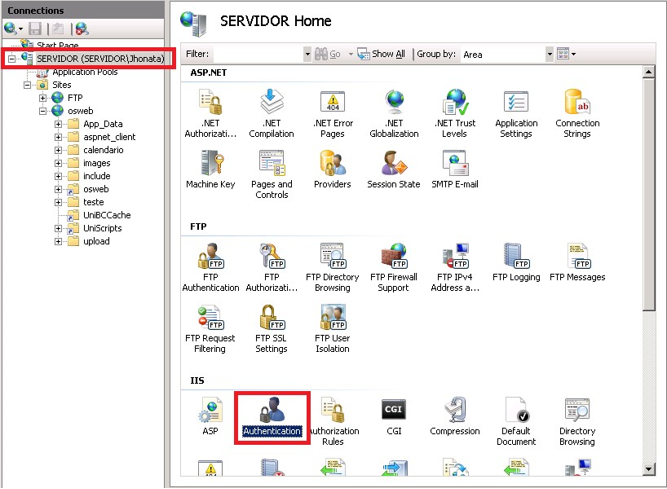Open SMTP E-mail settings
This screenshot has height=489, width=667.
455,169
